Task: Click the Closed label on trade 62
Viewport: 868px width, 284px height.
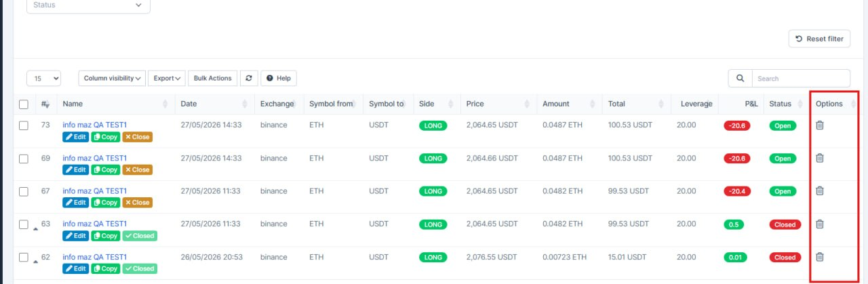Action: tap(139, 268)
